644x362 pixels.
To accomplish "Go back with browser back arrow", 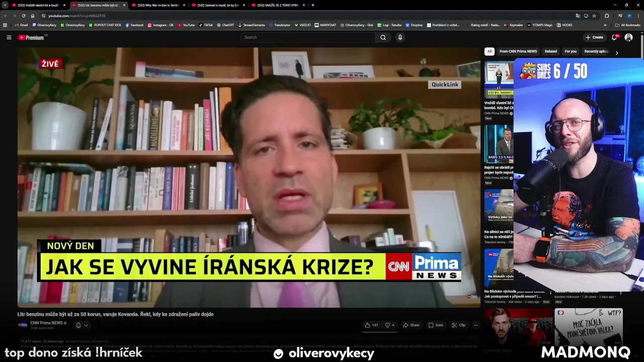I will tap(6, 16).
